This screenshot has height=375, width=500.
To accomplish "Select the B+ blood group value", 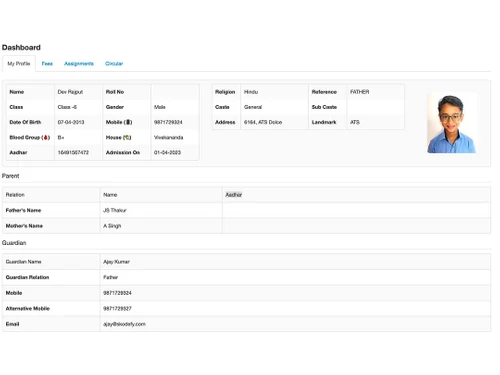I will (x=61, y=137).
